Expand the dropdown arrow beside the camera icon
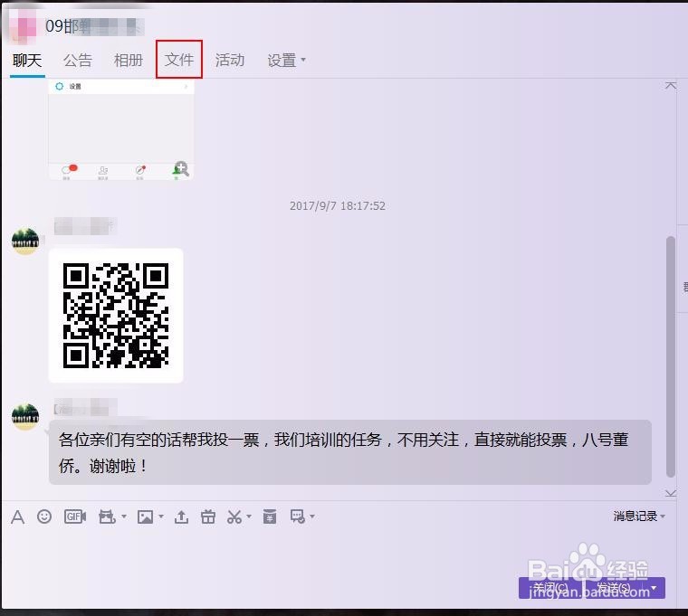Image resolution: width=688 pixels, height=616 pixels. coord(124,516)
